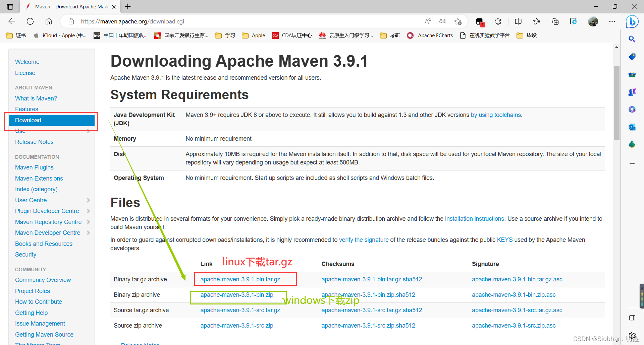Open the Welcome sidebar link
The image size is (644, 345).
point(27,62)
